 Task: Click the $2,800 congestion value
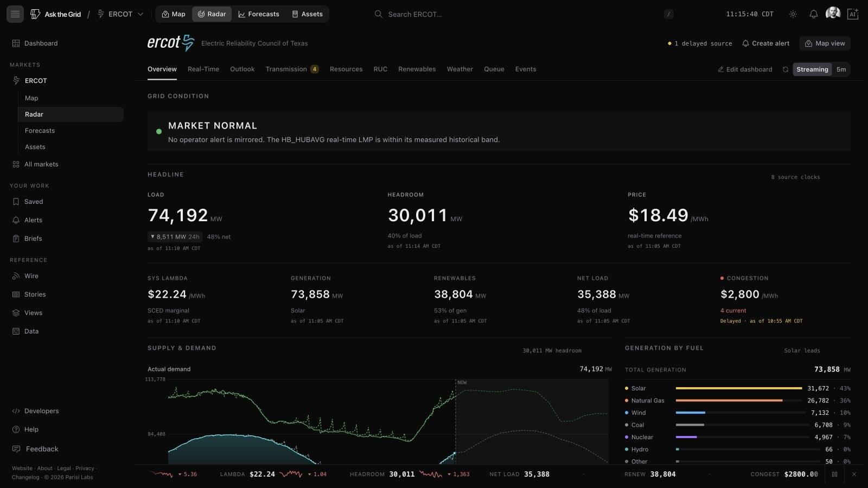(740, 294)
